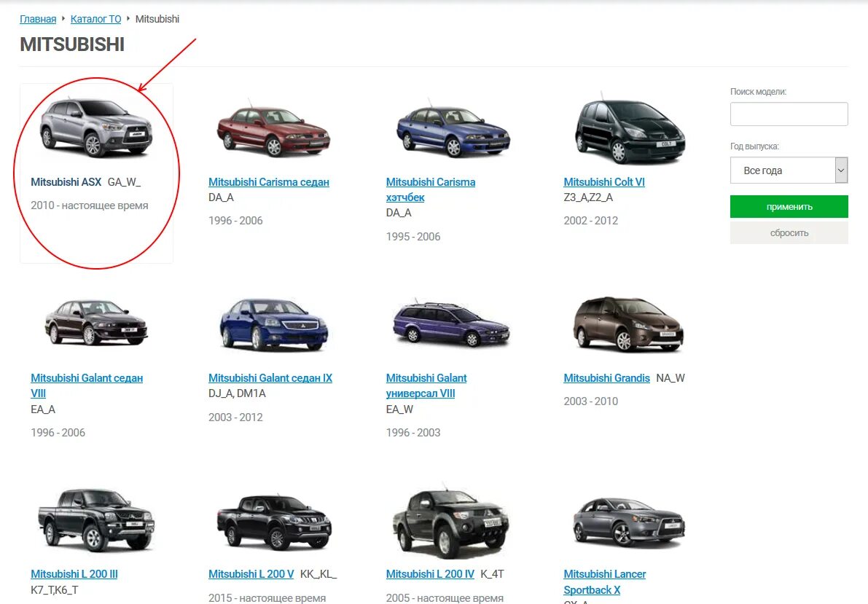Viewport: 868px width, 604px height.
Task: Click the '2010 - настоящее время' text under ASX
Action: (90, 205)
